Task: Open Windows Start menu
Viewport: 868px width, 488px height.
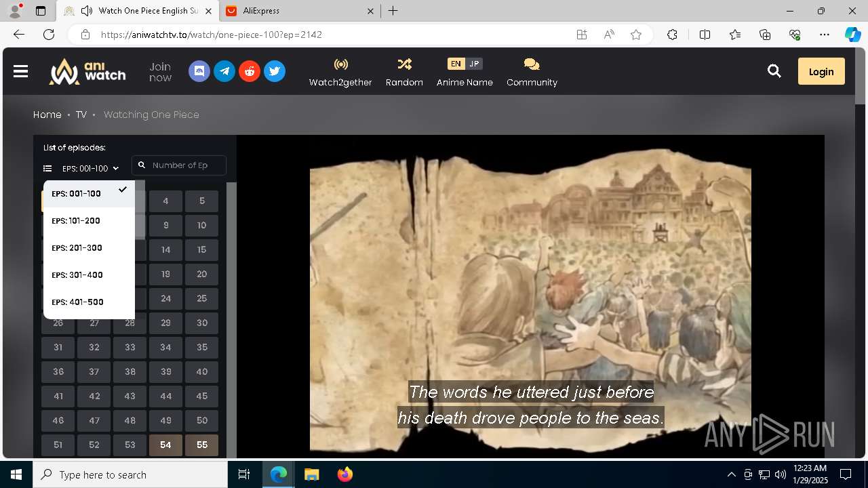Action: 16,474
